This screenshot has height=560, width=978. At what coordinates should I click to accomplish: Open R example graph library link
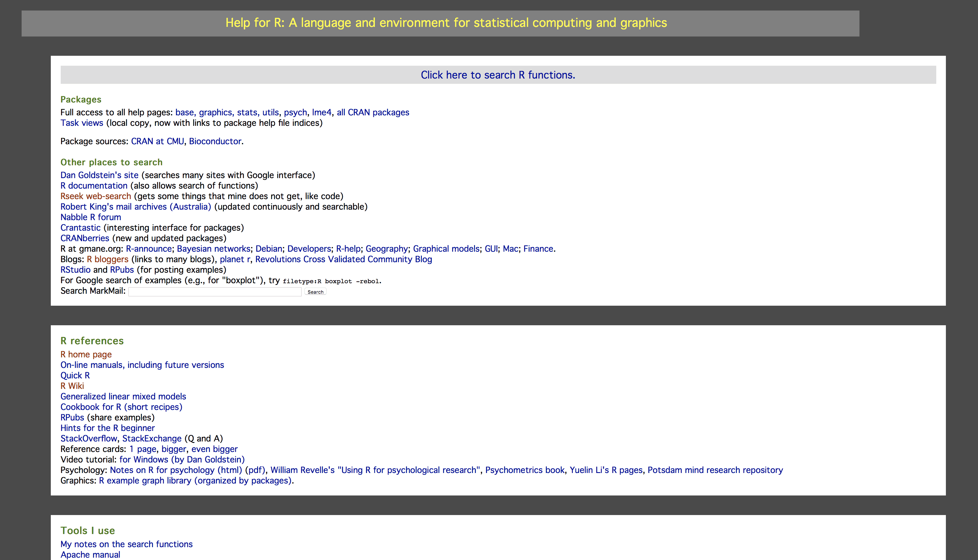195,480
